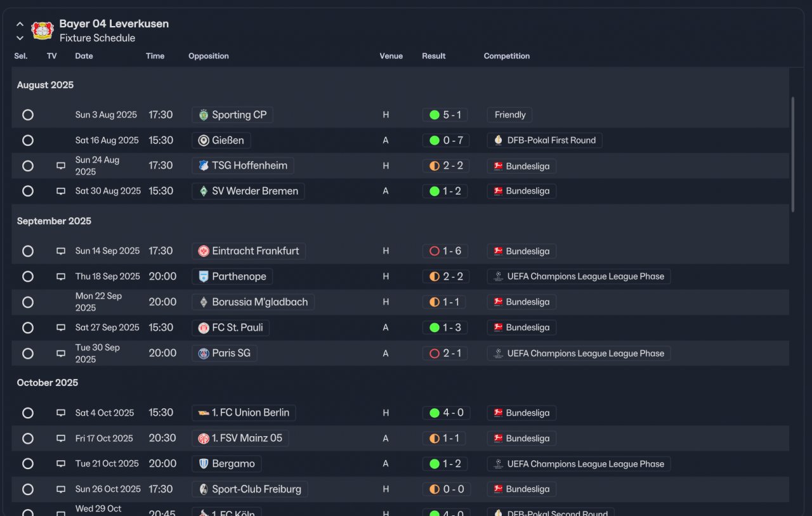Select the Eintracht Frankfurt fixture radio button

[x=28, y=251]
